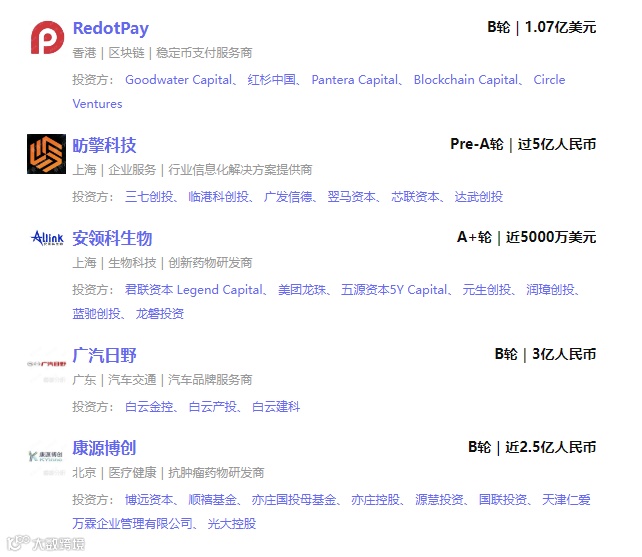Click the 康源博创 company logo
The image size is (642, 557).
click(46, 456)
